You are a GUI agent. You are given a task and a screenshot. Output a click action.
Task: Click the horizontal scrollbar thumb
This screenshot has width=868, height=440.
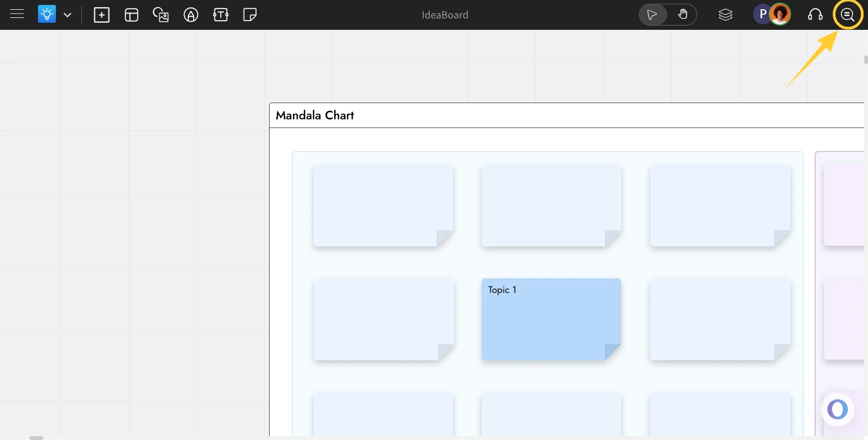[36, 437]
